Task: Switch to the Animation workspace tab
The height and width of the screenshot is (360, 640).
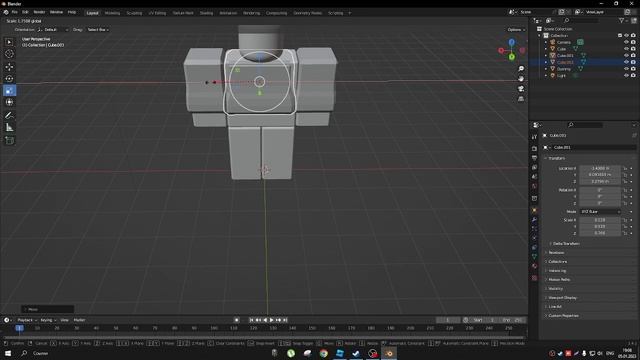Action: click(x=228, y=13)
